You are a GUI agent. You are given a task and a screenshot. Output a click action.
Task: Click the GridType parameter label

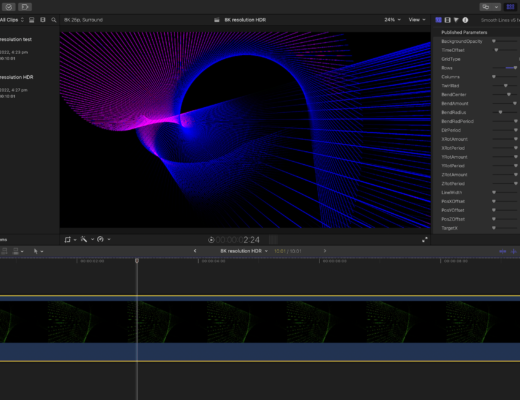(x=451, y=59)
